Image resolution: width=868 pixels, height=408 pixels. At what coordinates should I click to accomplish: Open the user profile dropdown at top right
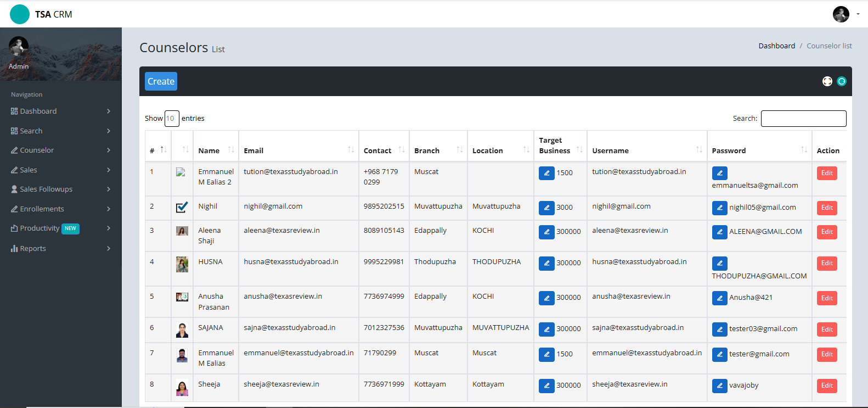(846, 14)
